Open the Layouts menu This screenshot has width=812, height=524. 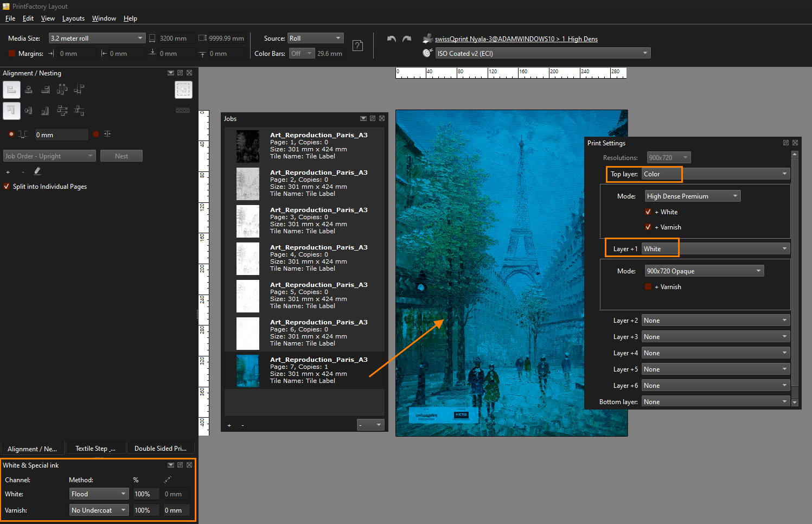coord(73,18)
